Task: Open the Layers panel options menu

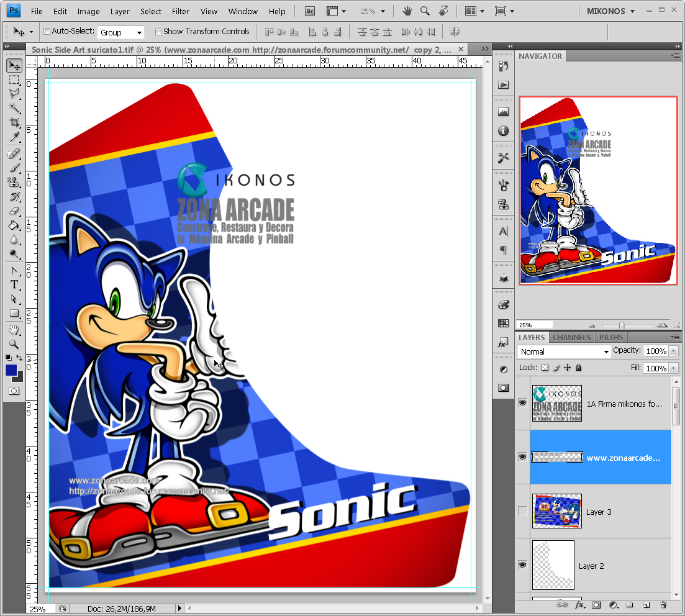Action: (676, 337)
